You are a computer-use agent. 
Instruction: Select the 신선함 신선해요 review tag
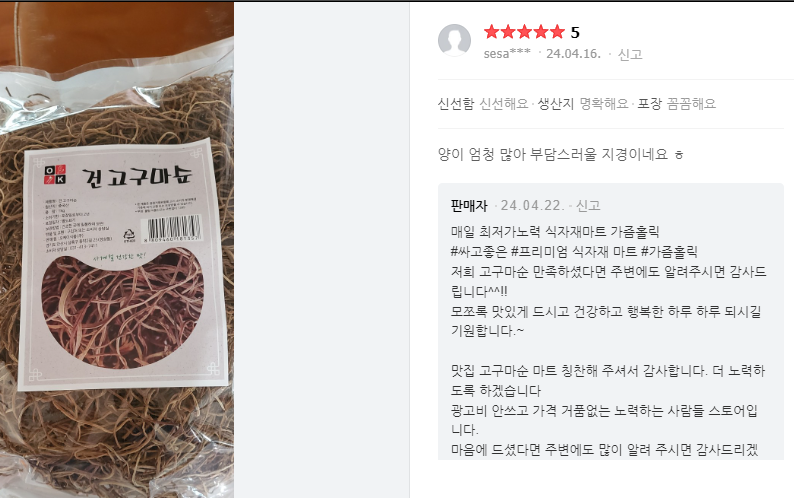point(483,103)
